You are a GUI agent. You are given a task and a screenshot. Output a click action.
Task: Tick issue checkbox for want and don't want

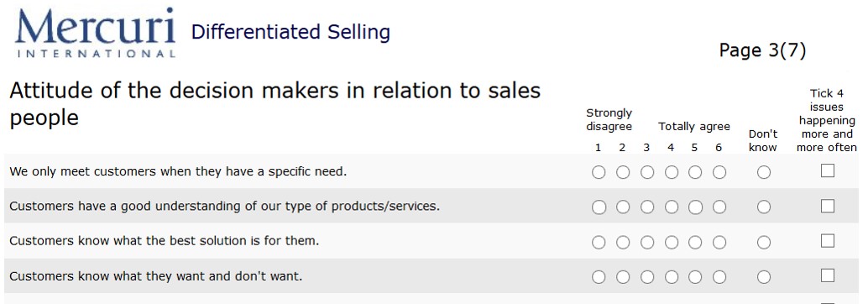click(827, 275)
